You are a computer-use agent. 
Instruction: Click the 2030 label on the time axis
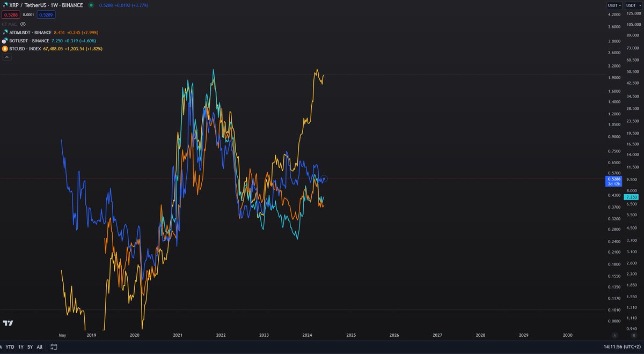pyautogui.click(x=567, y=335)
